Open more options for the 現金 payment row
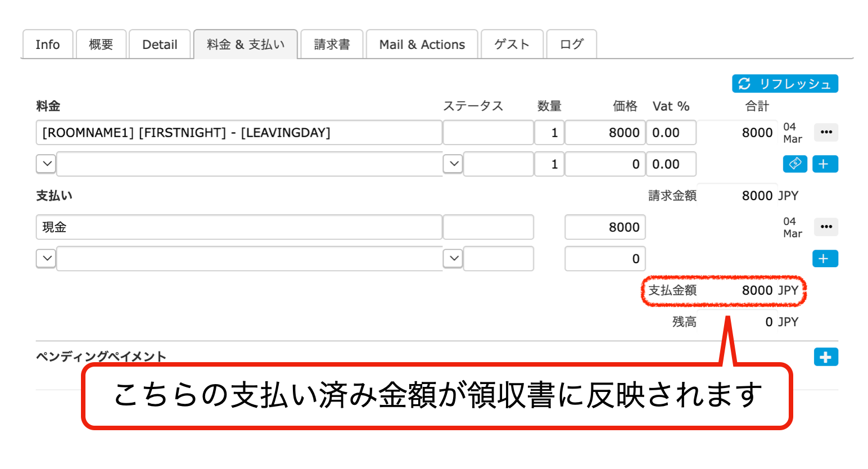This screenshot has width=868, height=469. click(825, 227)
